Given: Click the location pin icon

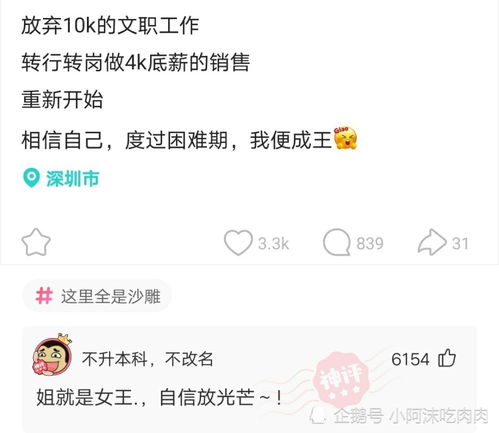Looking at the screenshot, I should coord(31,178).
